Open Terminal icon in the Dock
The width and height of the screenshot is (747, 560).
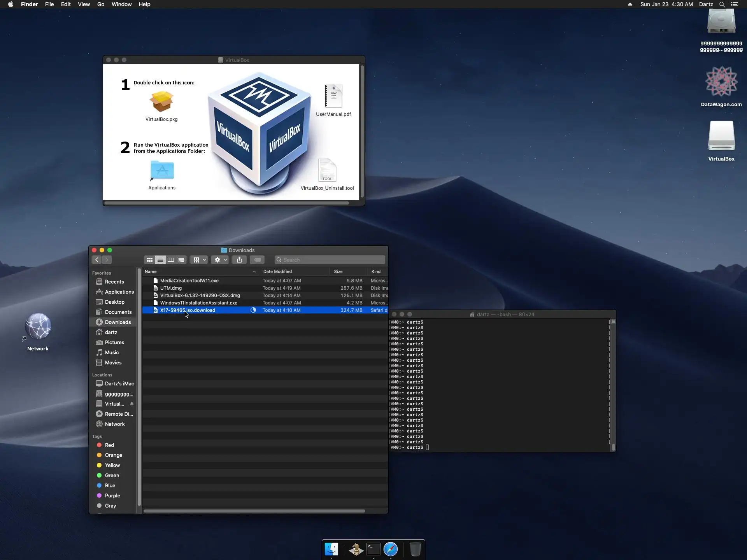coord(373,549)
